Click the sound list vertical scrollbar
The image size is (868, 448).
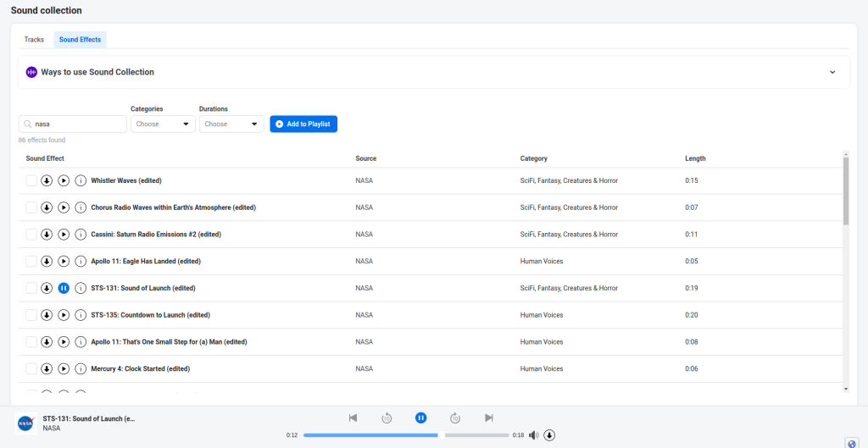[x=846, y=191]
